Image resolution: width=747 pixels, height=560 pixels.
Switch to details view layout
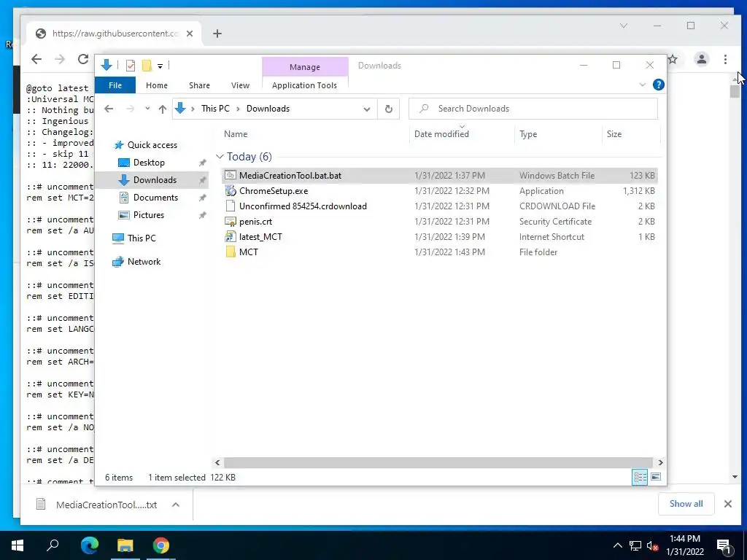click(x=640, y=477)
